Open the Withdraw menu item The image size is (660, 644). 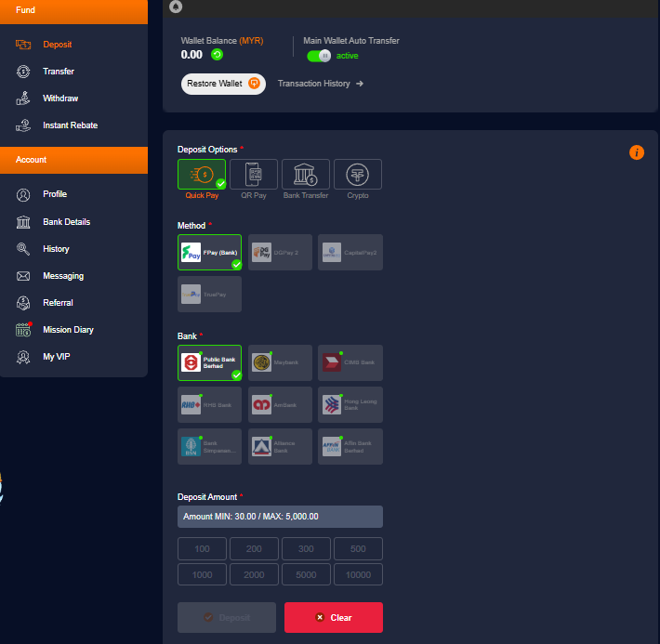tap(59, 99)
